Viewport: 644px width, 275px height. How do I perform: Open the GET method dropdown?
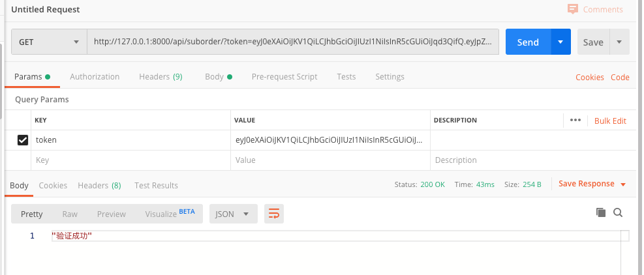pyautogui.click(x=49, y=42)
